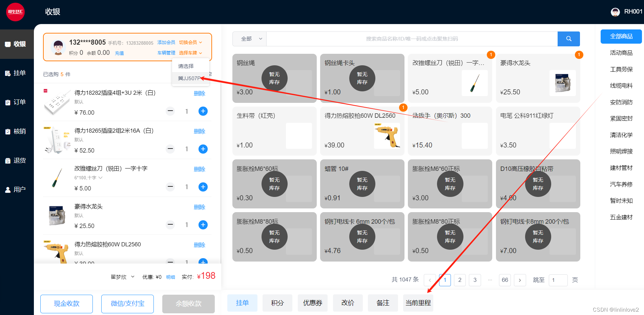Open the 挂单 sidebar item
644x315 pixels.
point(16,73)
